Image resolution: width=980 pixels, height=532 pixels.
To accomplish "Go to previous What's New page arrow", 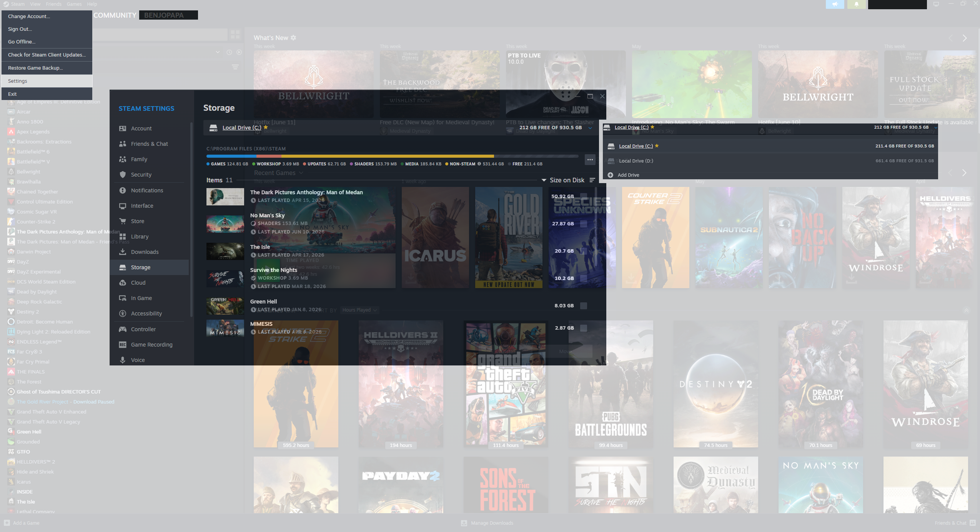I will pos(951,38).
